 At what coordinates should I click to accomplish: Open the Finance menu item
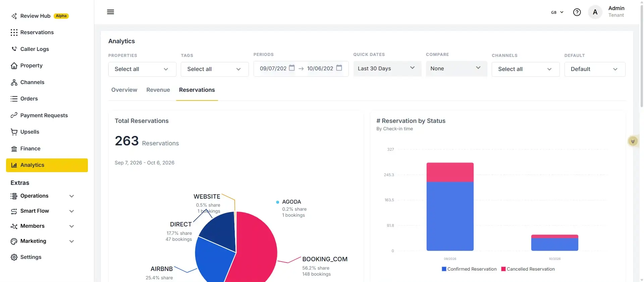[30, 148]
